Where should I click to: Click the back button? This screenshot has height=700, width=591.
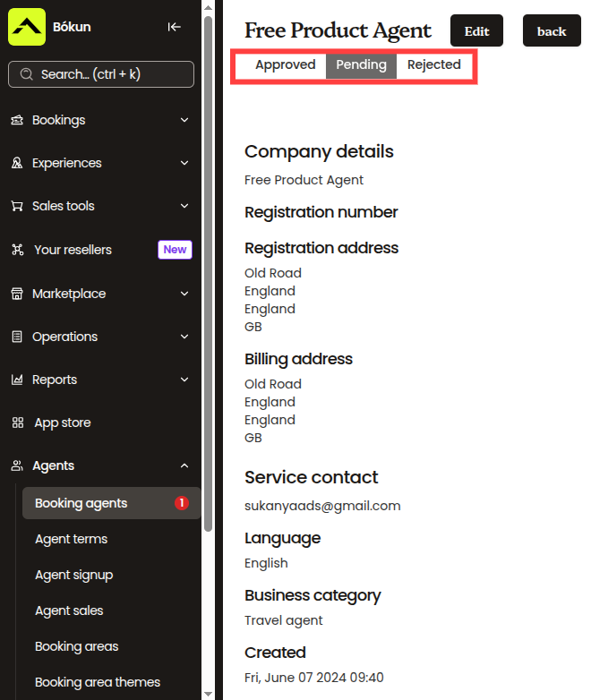552,30
